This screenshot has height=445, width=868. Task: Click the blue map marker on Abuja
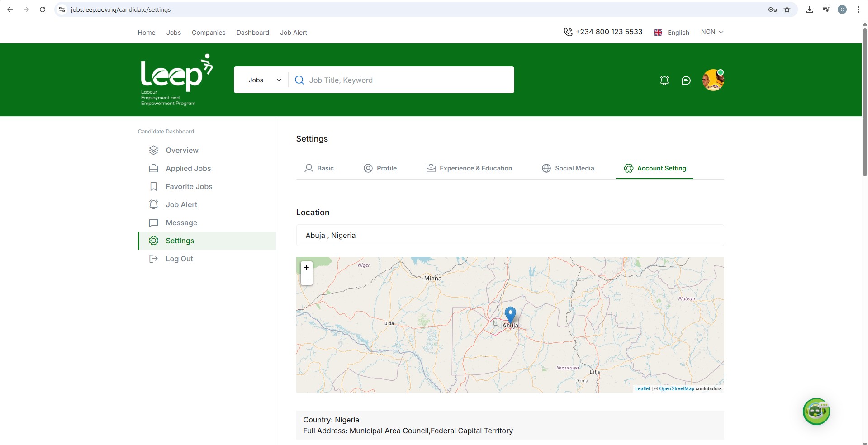(510, 314)
